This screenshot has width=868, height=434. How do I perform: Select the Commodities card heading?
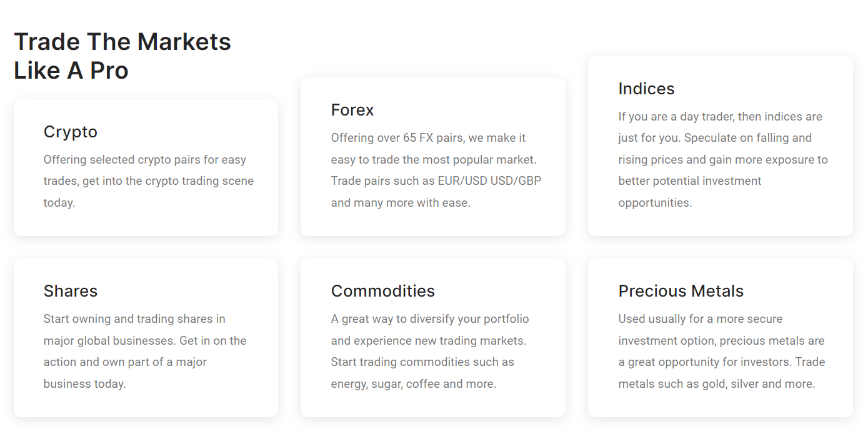(383, 291)
